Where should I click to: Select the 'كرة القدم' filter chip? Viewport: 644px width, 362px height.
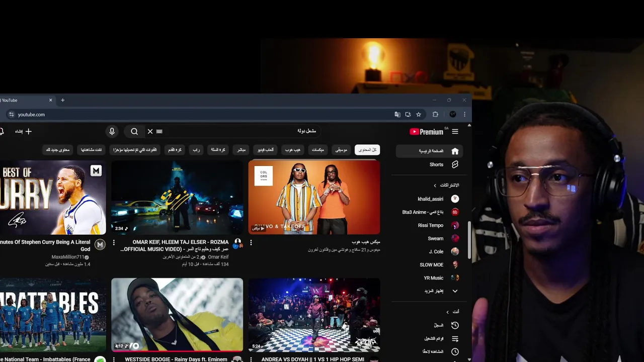point(175,150)
